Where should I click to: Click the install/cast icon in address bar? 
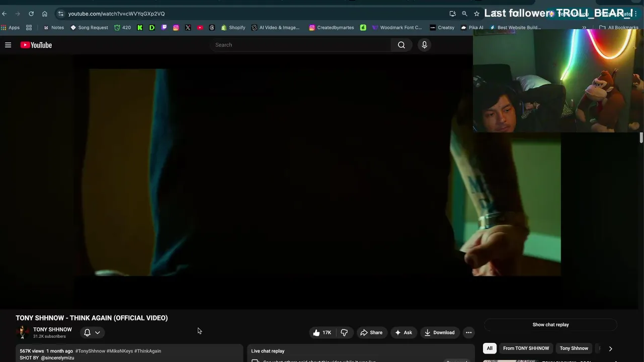point(452,14)
